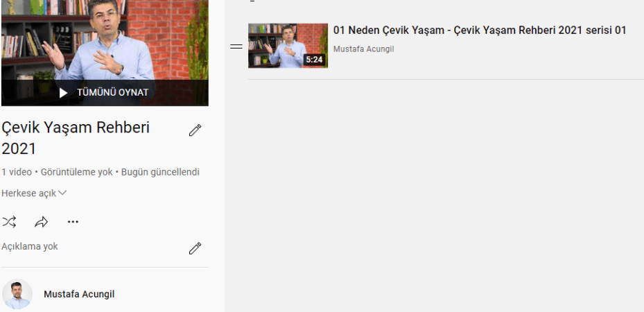Click the Açıklama yok description text
This screenshot has width=644, height=312.
click(x=30, y=247)
